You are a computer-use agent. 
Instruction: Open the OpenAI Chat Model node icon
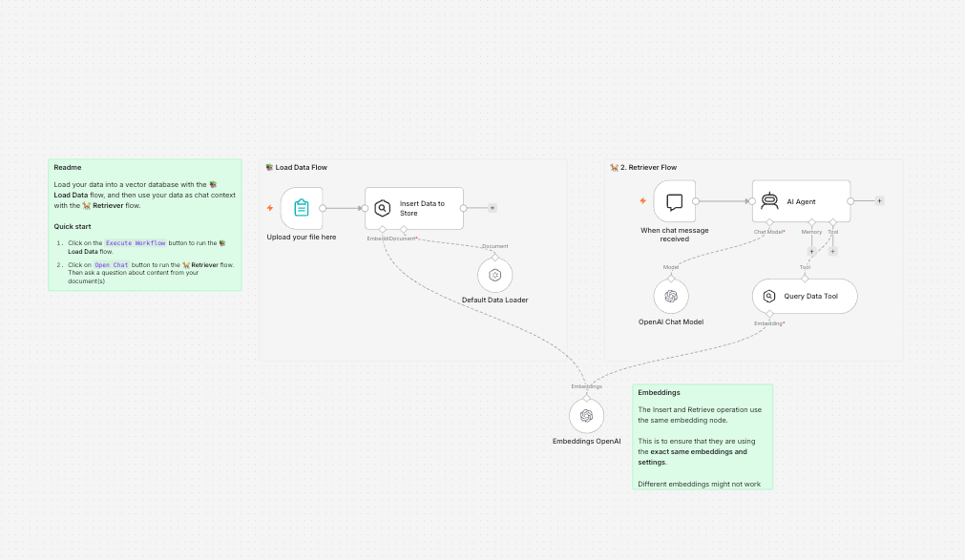[x=671, y=297]
